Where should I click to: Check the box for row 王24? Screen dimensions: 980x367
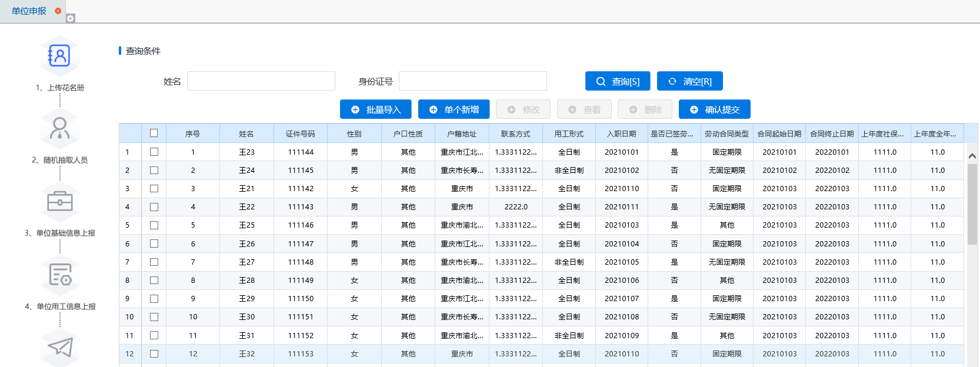pyautogui.click(x=154, y=170)
